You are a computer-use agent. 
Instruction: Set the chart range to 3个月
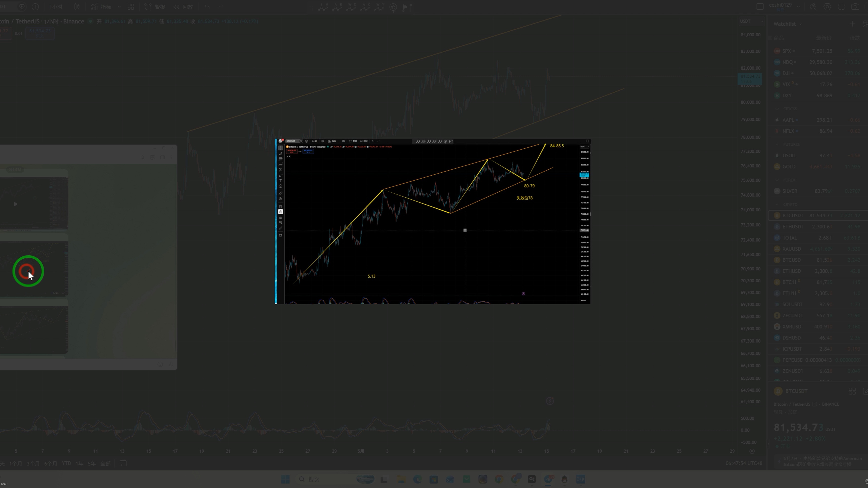(33, 463)
